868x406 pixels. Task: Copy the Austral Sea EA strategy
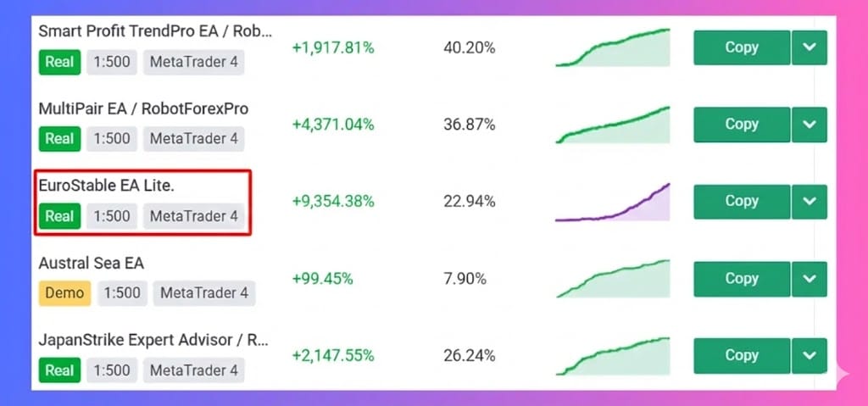(x=741, y=279)
